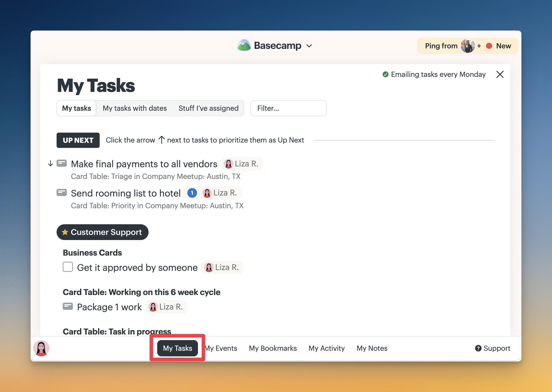Open My Activity in bottom navigation
Viewport: 552px width, 392px height.
tap(326, 348)
